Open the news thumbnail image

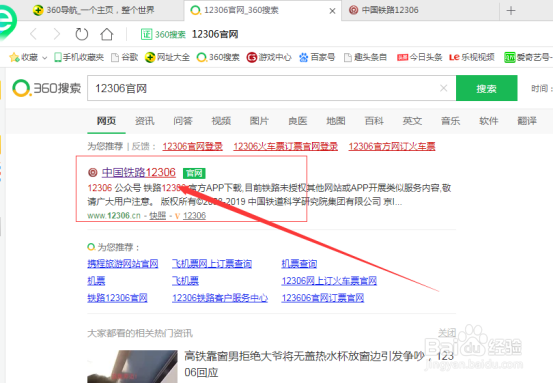click(132, 366)
